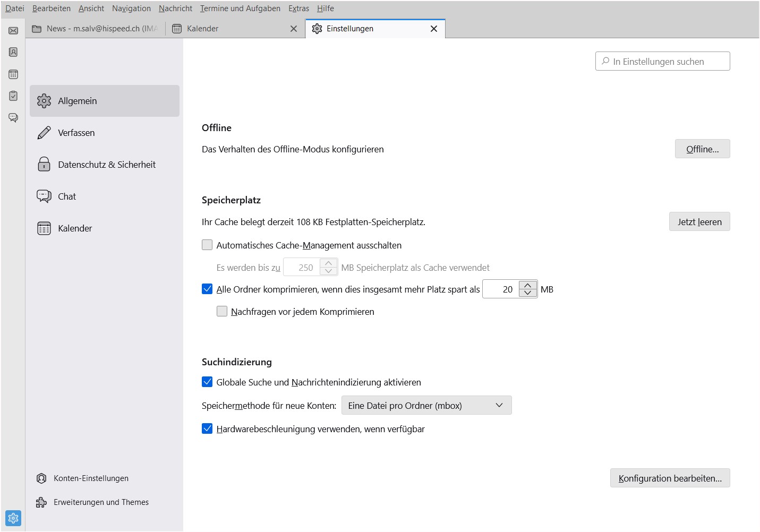
Task: Open the Chat space icon in left bar
Action: tap(13, 117)
